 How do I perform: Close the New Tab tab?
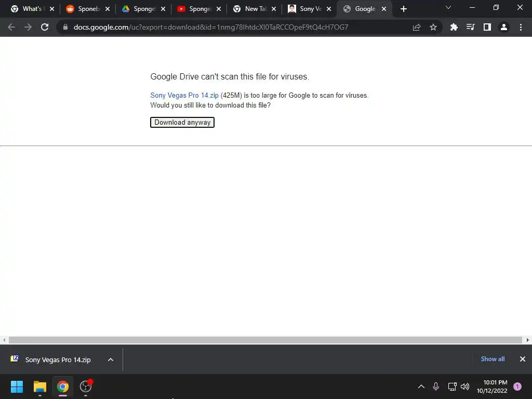(274, 9)
